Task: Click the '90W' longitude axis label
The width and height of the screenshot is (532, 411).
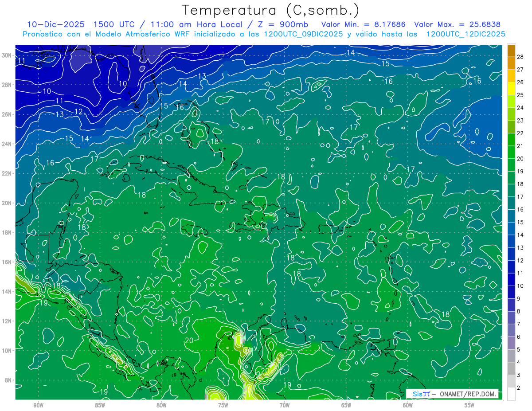Action: click(x=38, y=405)
